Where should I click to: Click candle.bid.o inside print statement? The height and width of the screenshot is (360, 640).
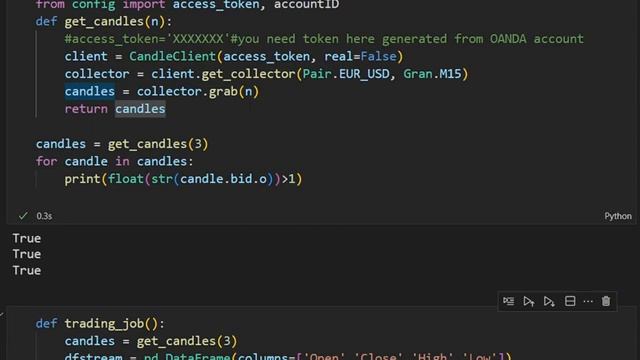point(223,179)
